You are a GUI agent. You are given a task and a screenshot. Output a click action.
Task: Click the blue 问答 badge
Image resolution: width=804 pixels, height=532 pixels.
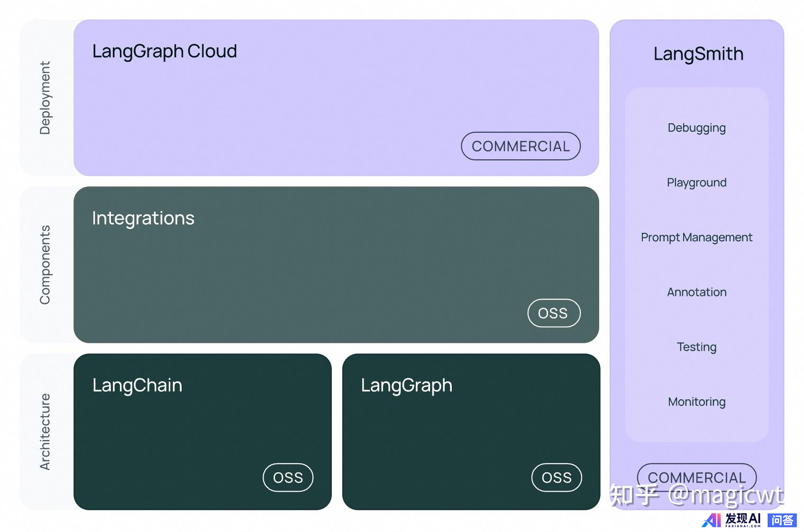tap(782, 520)
